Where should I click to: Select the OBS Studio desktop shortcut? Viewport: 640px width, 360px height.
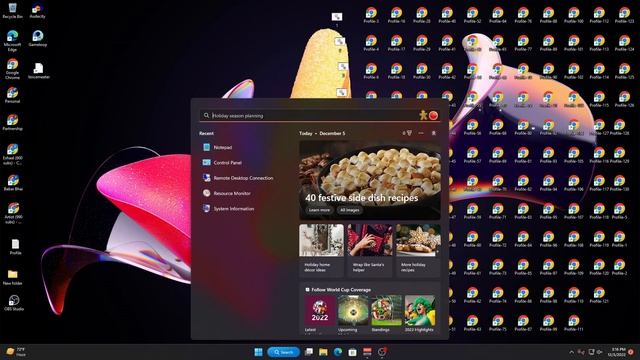click(14, 303)
